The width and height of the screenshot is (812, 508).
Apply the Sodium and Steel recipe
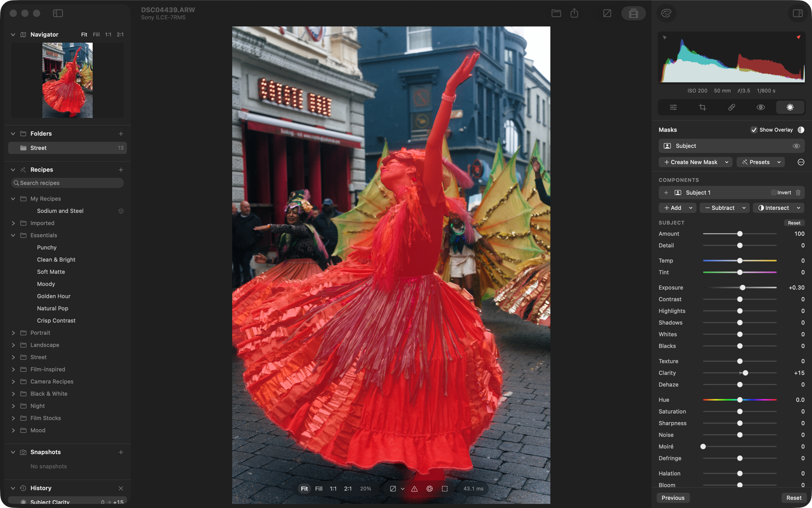click(60, 211)
